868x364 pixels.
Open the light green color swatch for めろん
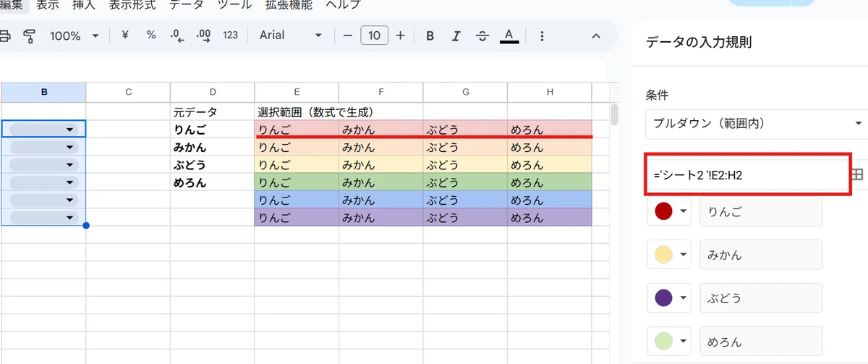click(669, 341)
